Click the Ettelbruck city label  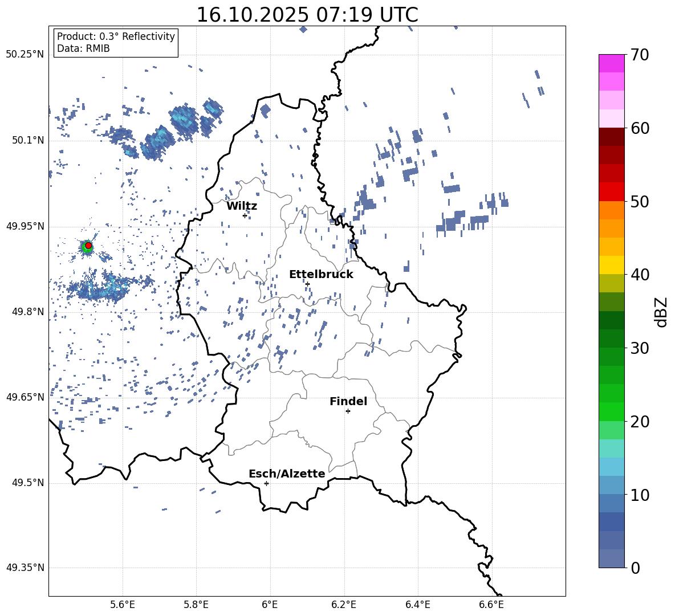(321, 275)
